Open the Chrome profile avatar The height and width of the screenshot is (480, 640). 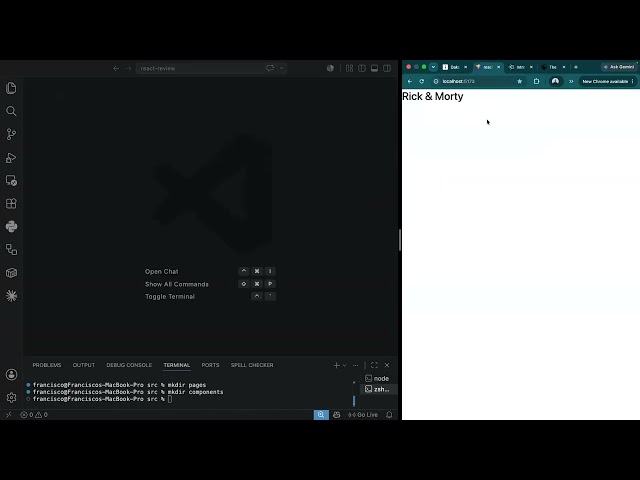pyautogui.click(x=555, y=81)
